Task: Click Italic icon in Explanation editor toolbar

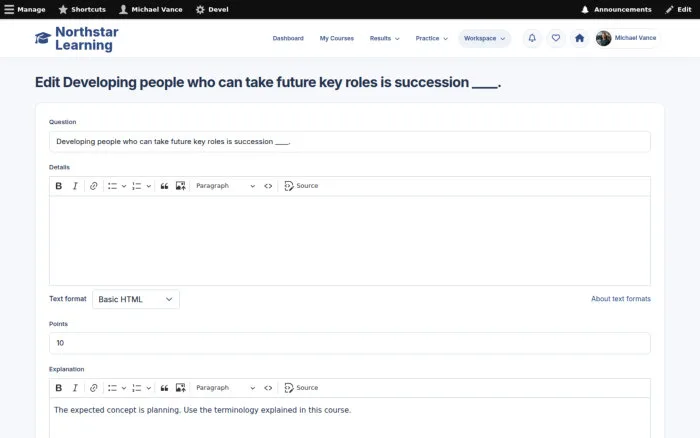Action: (x=75, y=388)
